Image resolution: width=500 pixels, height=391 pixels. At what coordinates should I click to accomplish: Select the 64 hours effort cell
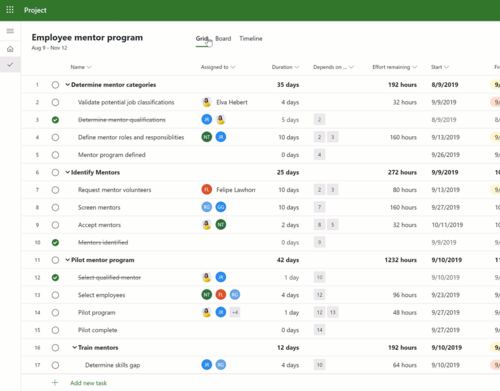[x=404, y=365]
